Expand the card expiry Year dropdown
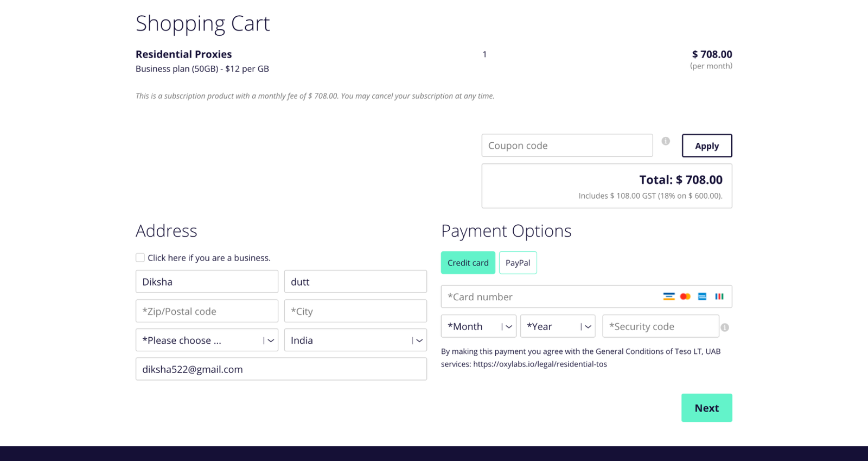The width and height of the screenshot is (868, 461). [558, 326]
